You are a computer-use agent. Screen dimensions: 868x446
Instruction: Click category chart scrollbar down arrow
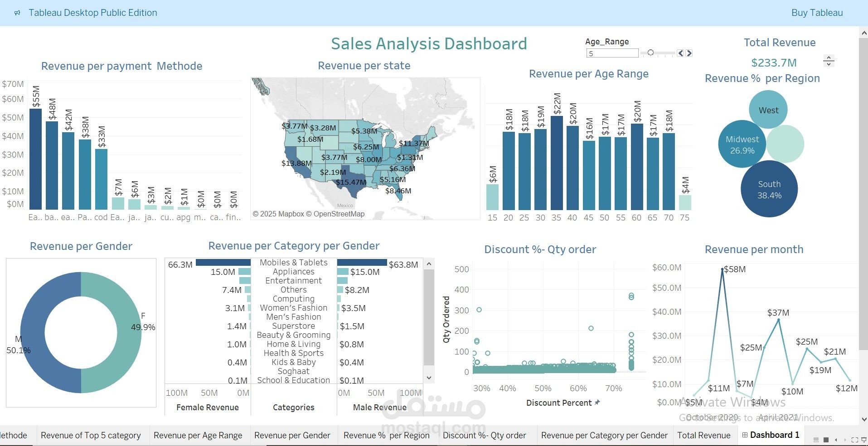pos(429,378)
